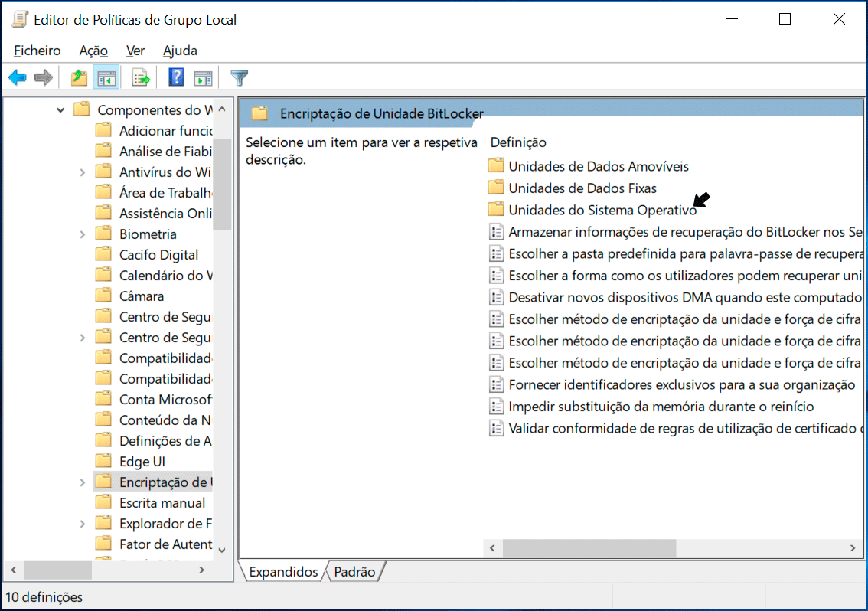Click the Definição column header

(518, 142)
